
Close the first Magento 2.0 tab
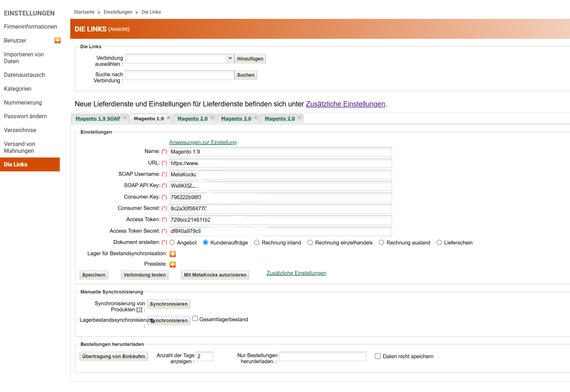pyautogui.click(x=212, y=118)
